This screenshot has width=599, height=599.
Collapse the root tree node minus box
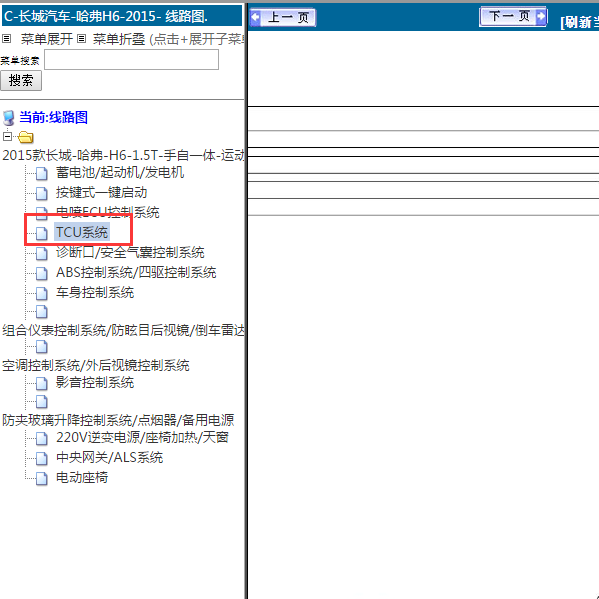[7, 136]
